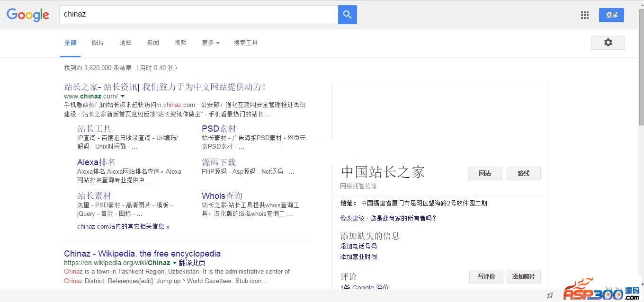Viewport: 644px width, 302px height.
Task: Click the blue magnifier search button
Action: [348, 15]
